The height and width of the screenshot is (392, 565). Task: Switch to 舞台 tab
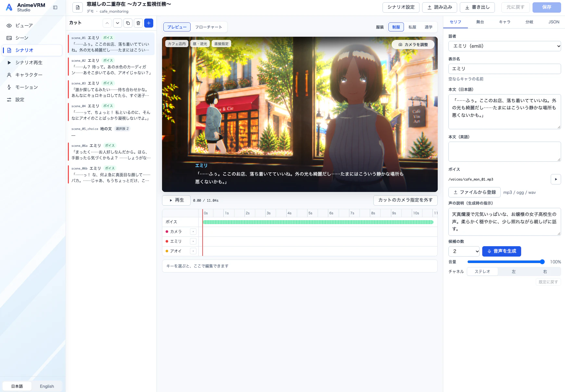tap(480, 22)
